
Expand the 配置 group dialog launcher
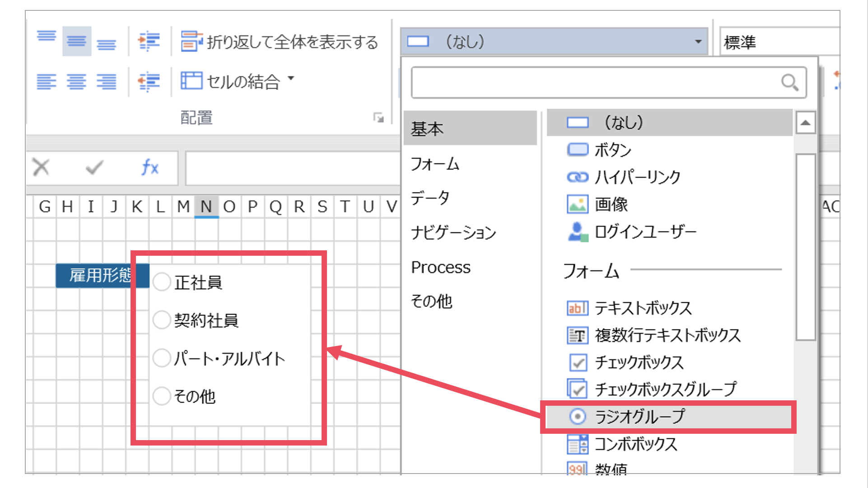coord(378,118)
